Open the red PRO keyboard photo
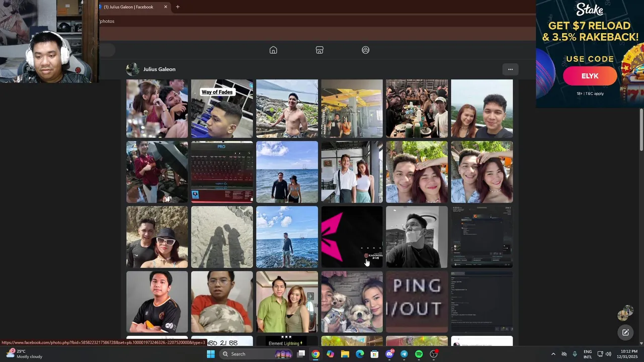 [x=222, y=172]
